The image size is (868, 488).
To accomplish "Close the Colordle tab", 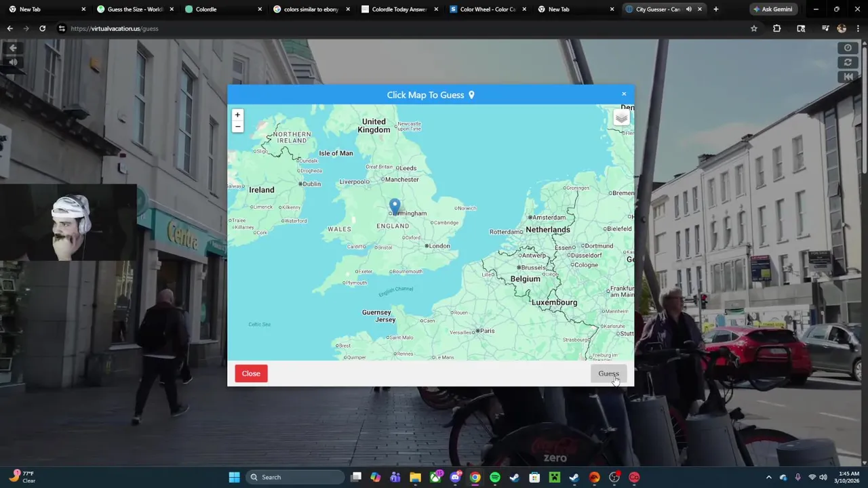I will tap(260, 9).
